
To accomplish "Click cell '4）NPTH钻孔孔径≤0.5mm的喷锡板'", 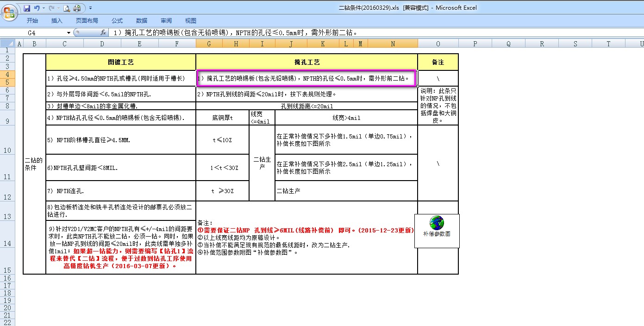I will (x=121, y=118).
